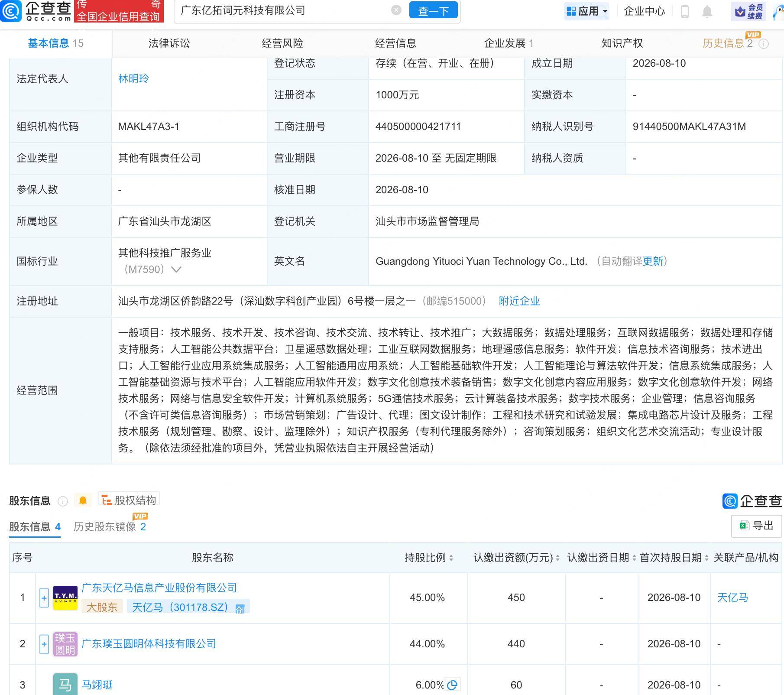Click the 会员续费 crown badge
This screenshot has width=784, height=695.
coord(748,11)
